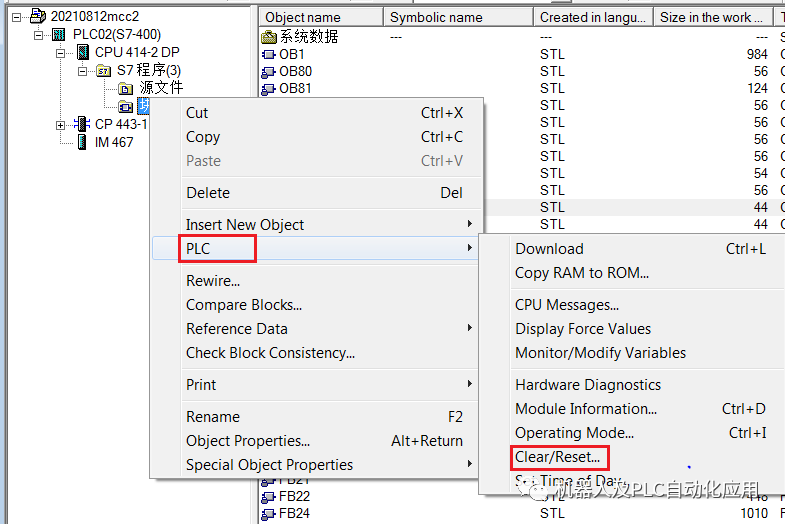Screen dimensions: 785x524
Task: Click the 124 size value of OB81
Action: click(757, 89)
